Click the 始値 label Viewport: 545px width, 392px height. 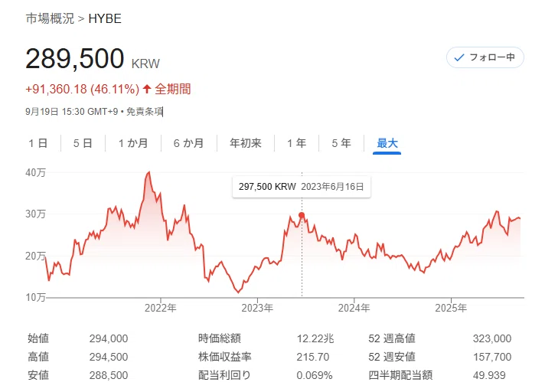pyautogui.click(x=38, y=338)
